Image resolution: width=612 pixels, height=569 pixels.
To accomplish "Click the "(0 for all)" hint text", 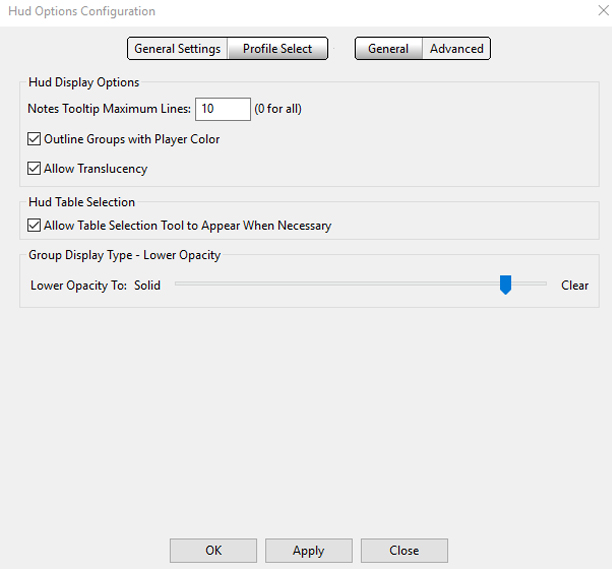I will point(278,109).
